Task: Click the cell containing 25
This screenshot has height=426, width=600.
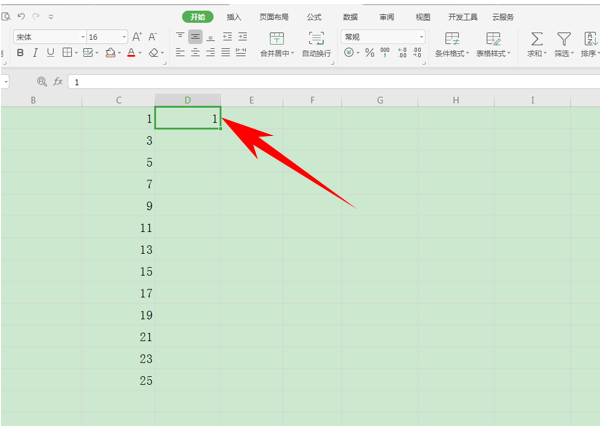Action: (118, 380)
